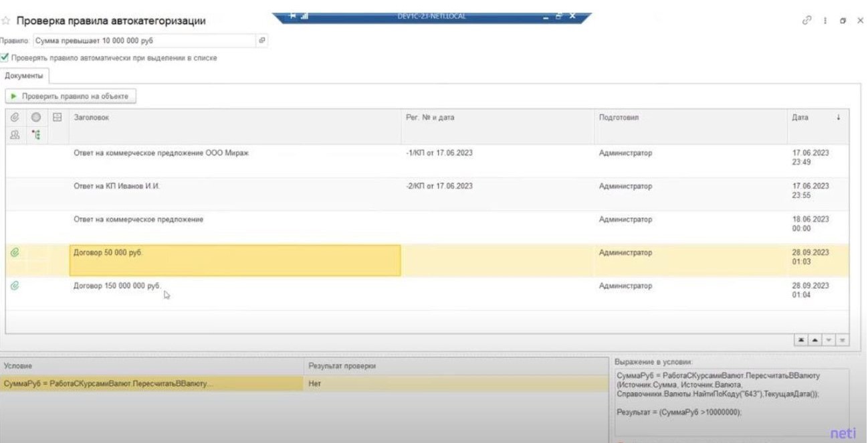Click the paperclip icon on Договор 150 000 000 row
Image resolution: width=868 pixels, height=443 pixels.
click(x=14, y=285)
